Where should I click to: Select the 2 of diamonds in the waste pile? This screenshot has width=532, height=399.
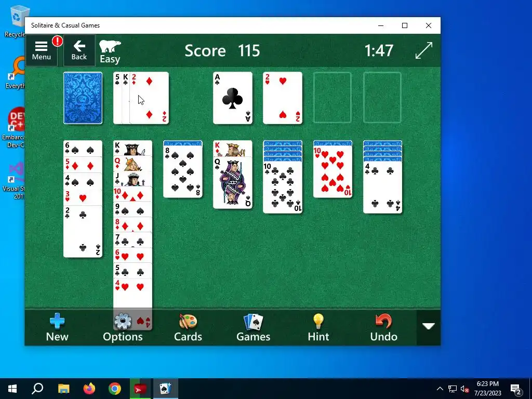click(x=149, y=98)
